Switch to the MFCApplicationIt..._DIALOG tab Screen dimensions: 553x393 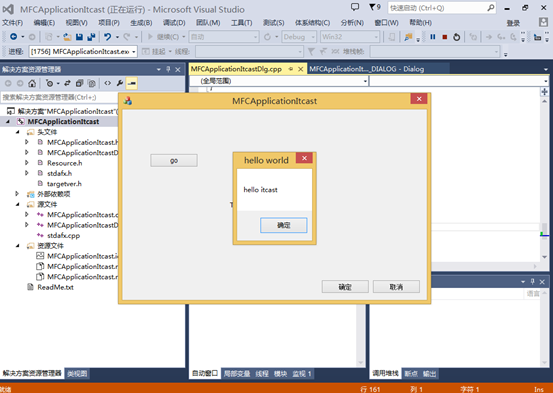coord(366,69)
